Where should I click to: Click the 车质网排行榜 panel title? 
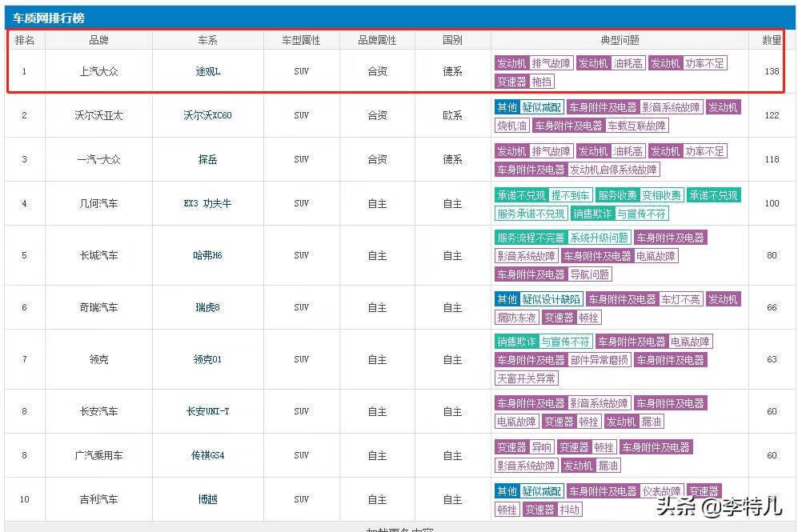[48, 18]
